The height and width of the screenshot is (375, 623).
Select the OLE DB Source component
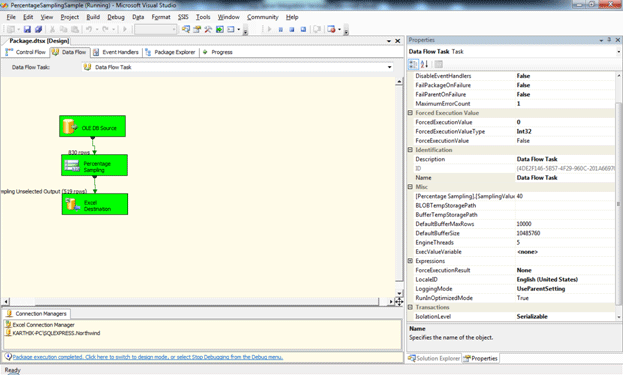click(93, 126)
